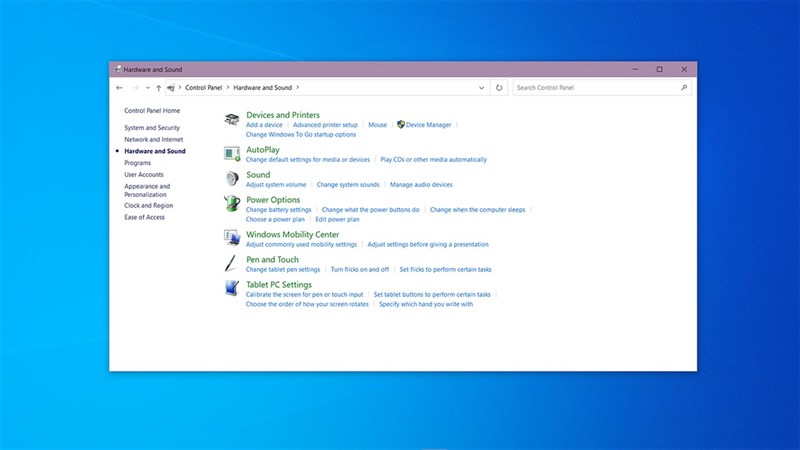
Task: Click the Pen and Touch icon
Action: pos(231,264)
